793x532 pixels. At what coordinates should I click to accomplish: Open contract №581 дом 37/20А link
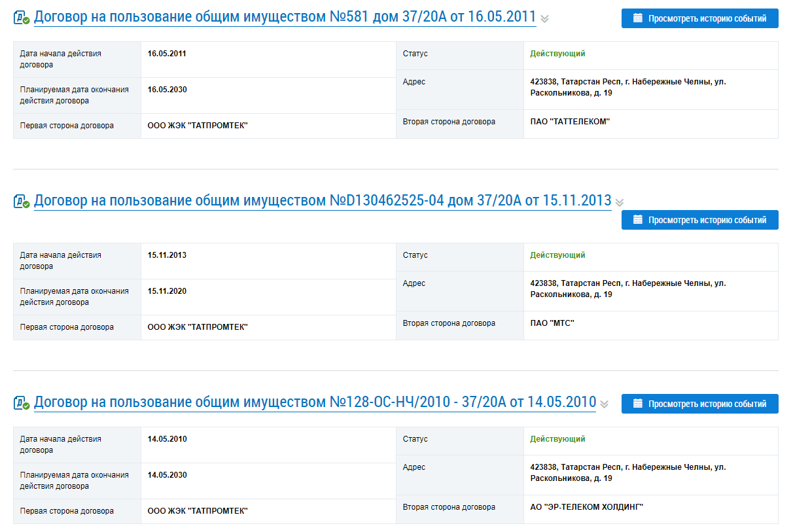pos(285,18)
